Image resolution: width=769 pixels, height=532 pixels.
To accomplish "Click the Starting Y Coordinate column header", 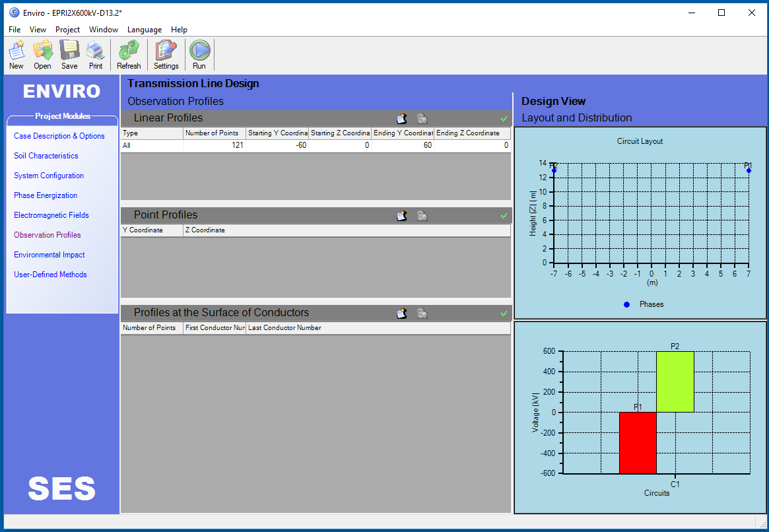I will (277, 133).
